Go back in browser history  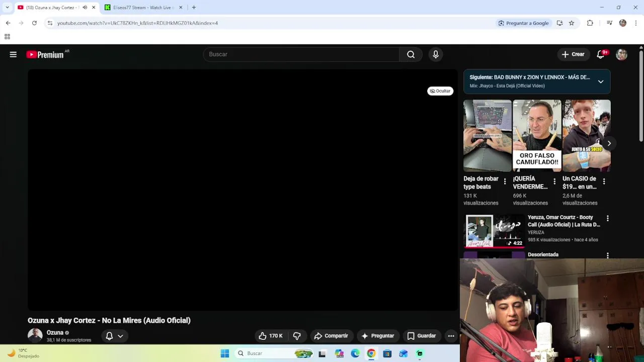tap(8, 23)
